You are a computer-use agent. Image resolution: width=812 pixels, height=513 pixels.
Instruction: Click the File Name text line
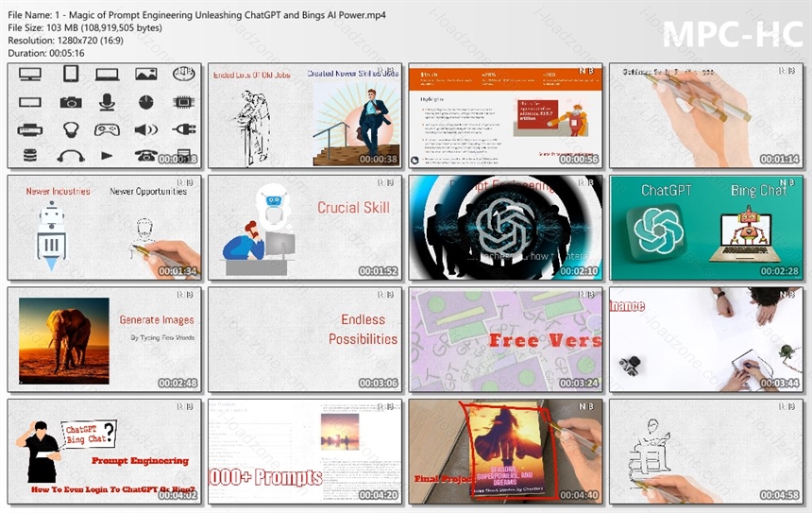click(x=196, y=15)
